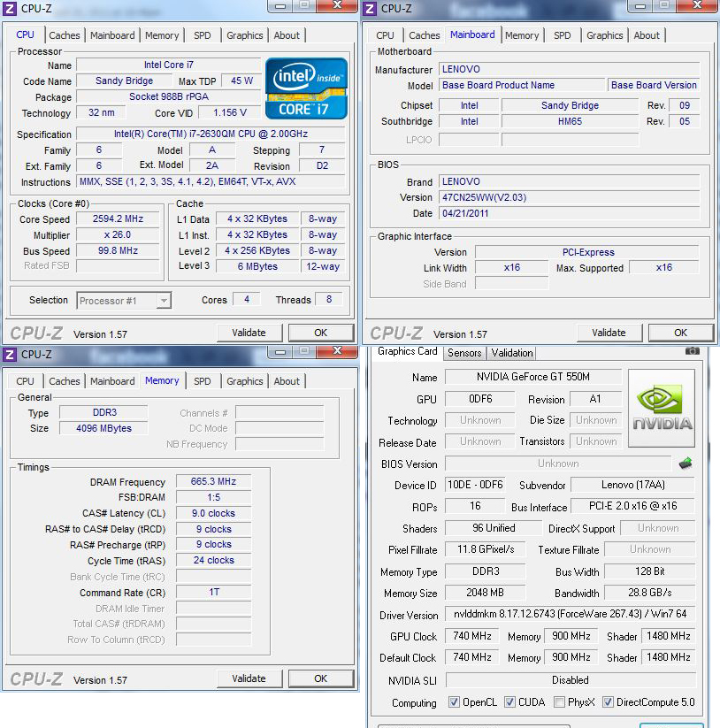The width and height of the screenshot is (720, 728).
Task: Click the CPU-Z icon on the Memory window
Action: click(8, 354)
